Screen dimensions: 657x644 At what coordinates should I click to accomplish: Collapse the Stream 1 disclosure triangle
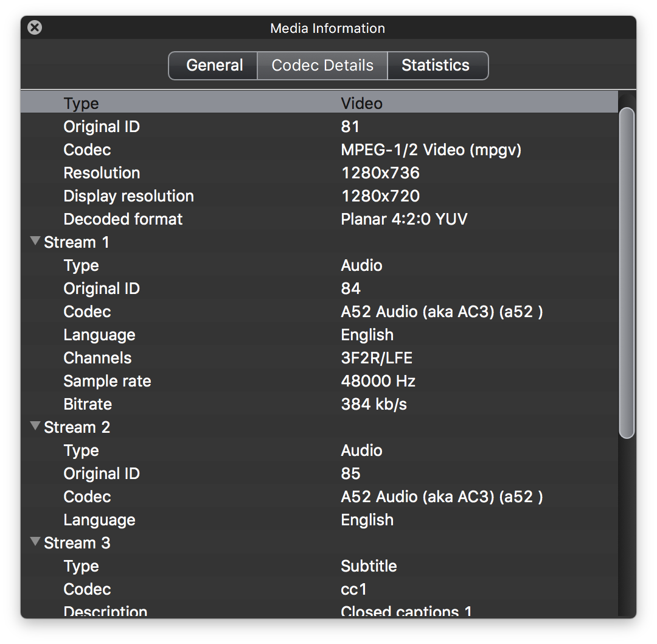coord(35,241)
